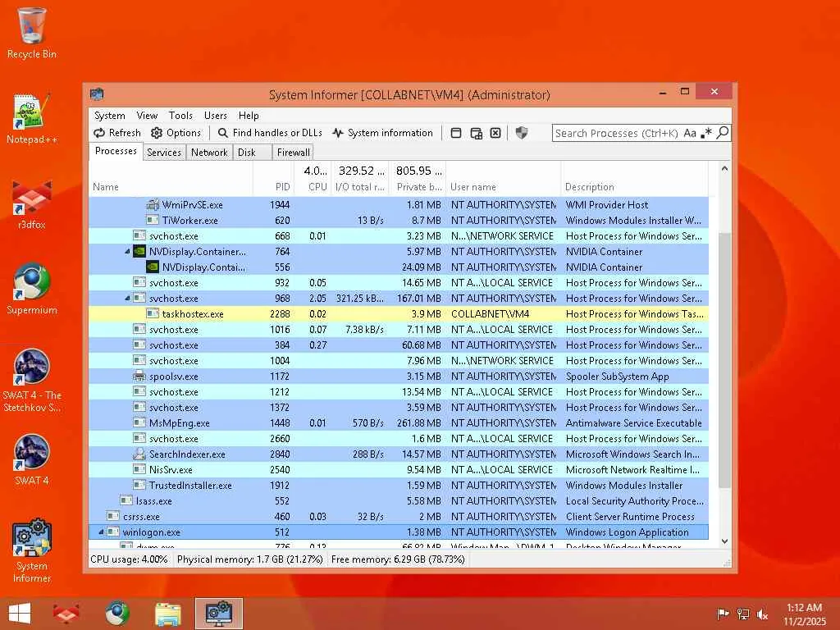Open r3dfox desktop shortcut
The image size is (840, 630).
pyautogui.click(x=32, y=204)
